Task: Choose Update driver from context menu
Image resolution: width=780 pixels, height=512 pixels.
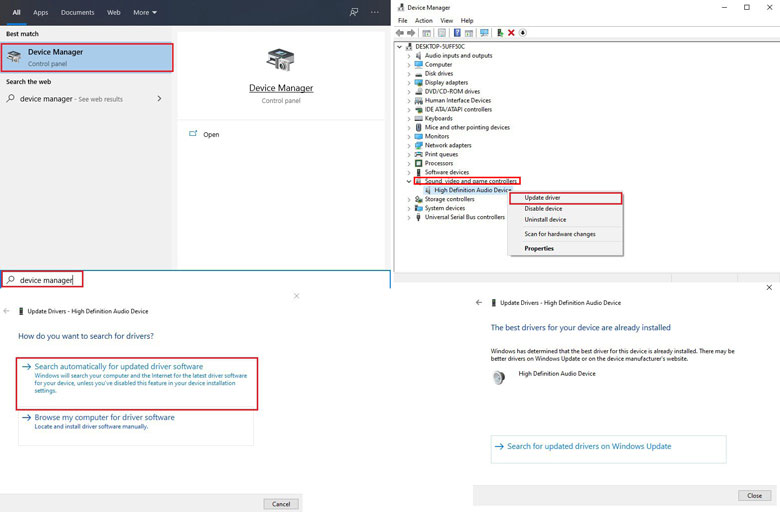Action: 566,198
